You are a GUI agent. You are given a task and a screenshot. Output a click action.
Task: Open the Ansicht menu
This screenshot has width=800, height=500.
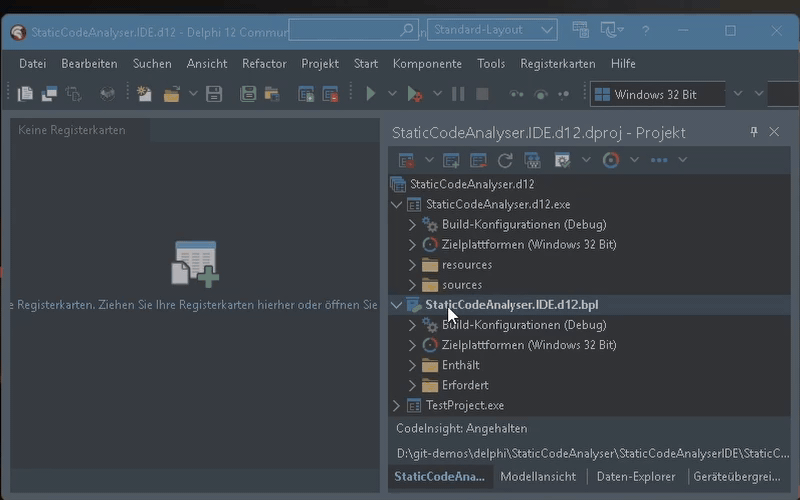click(x=207, y=64)
